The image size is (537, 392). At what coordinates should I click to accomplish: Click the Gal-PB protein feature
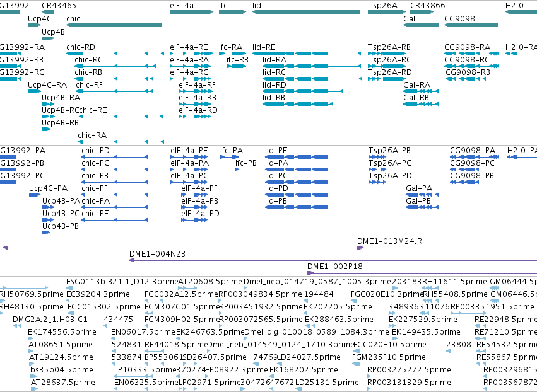pyautogui.click(x=422, y=207)
